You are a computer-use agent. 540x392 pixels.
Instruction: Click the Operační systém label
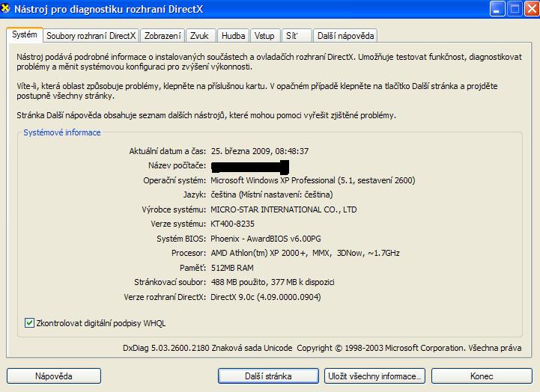tap(175, 180)
